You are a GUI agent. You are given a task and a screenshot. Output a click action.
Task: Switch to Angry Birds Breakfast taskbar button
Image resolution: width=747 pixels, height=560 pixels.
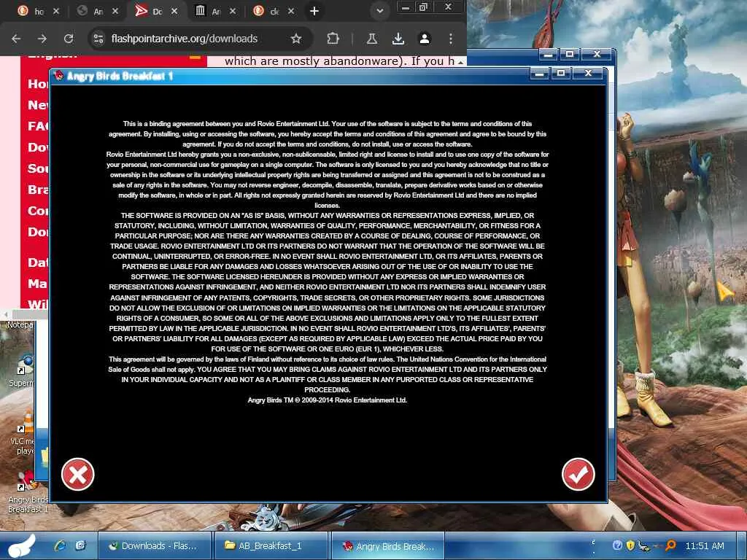coord(388,545)
